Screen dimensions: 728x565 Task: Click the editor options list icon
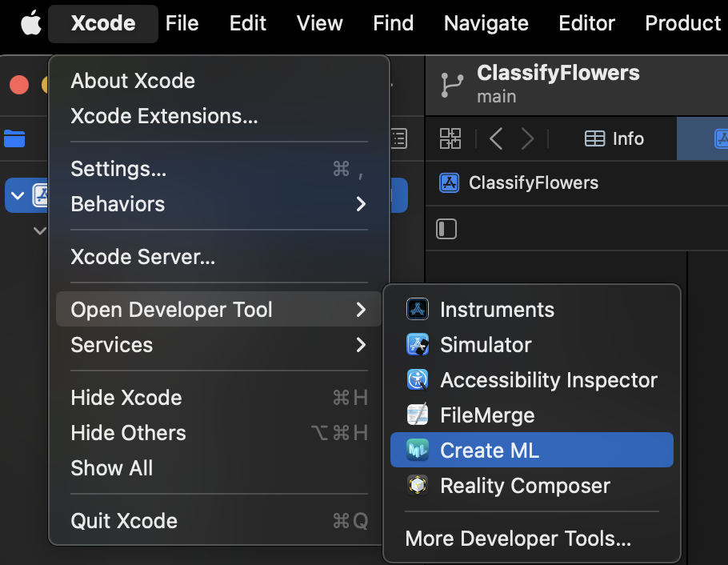pyautogui.click(x=399, y=139)
